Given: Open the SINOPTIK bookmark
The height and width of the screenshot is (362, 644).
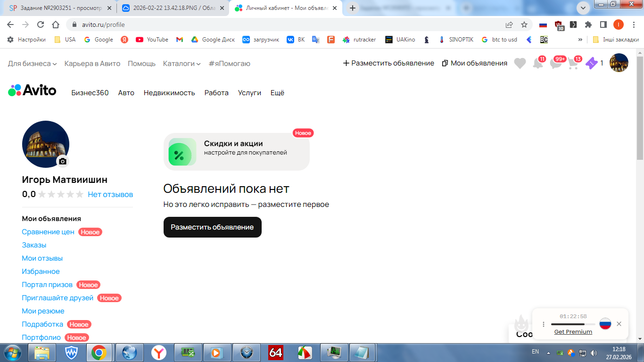Looking at the screenshot, I should (455, 40).
